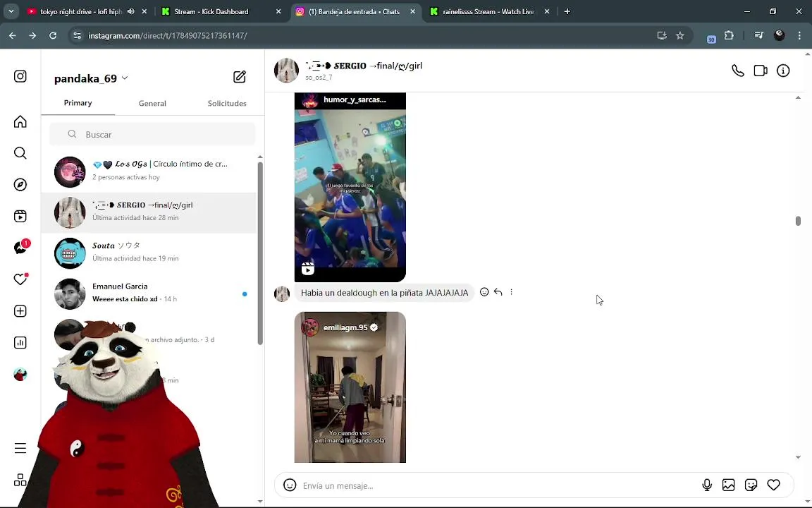React to message with emoji icon
Screen dimensions: 812x508
484,292
